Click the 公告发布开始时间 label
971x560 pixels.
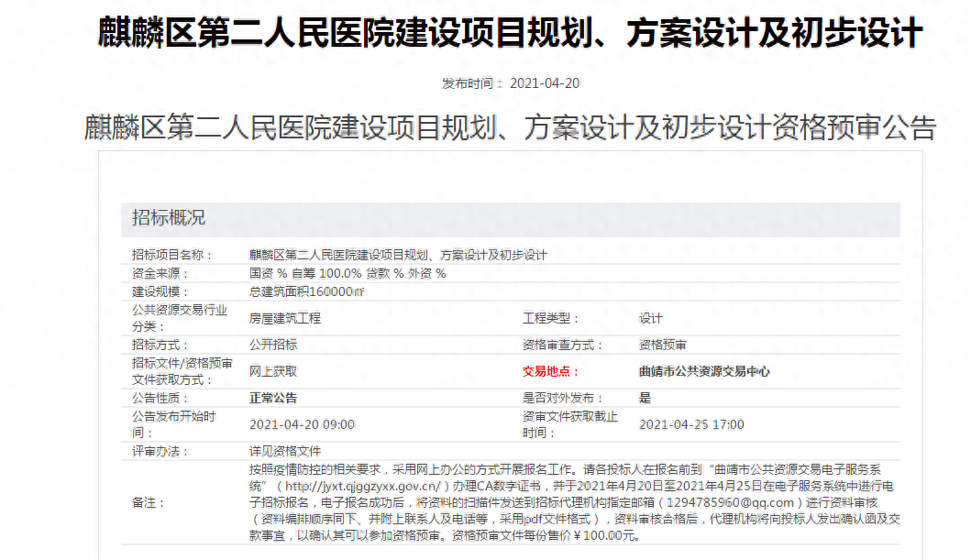(173, 424)
